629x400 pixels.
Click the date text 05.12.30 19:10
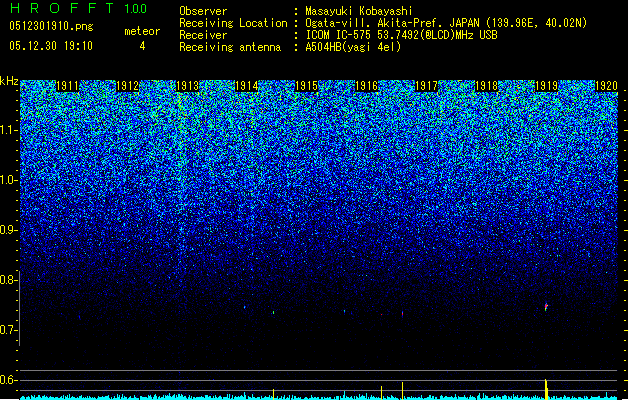(51, 46)
